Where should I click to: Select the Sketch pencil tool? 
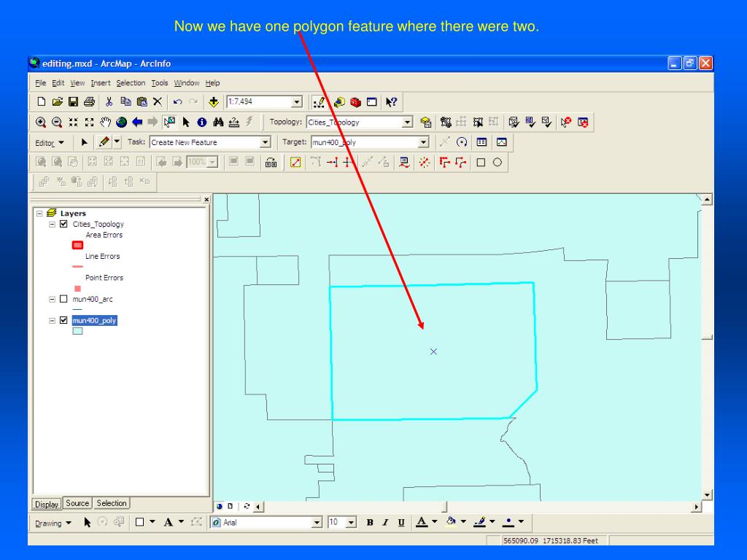[x=104, y=142]
